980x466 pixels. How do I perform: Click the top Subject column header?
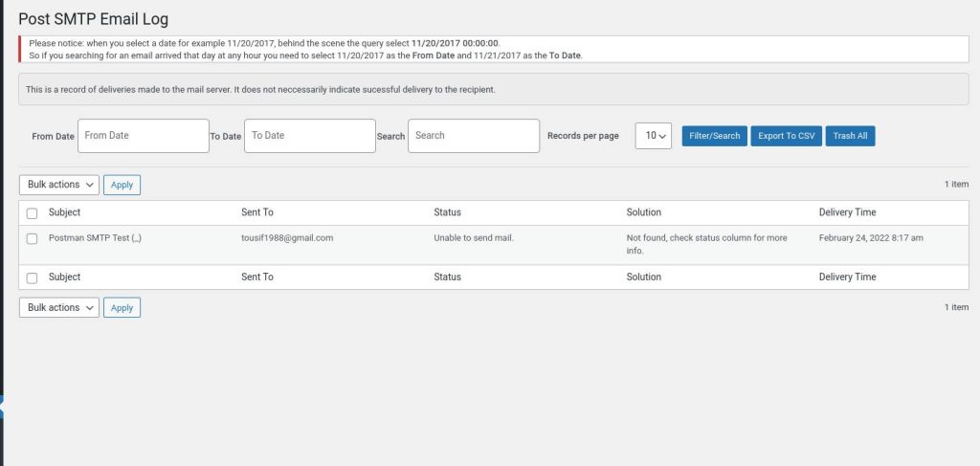click(x=64, y=212)
